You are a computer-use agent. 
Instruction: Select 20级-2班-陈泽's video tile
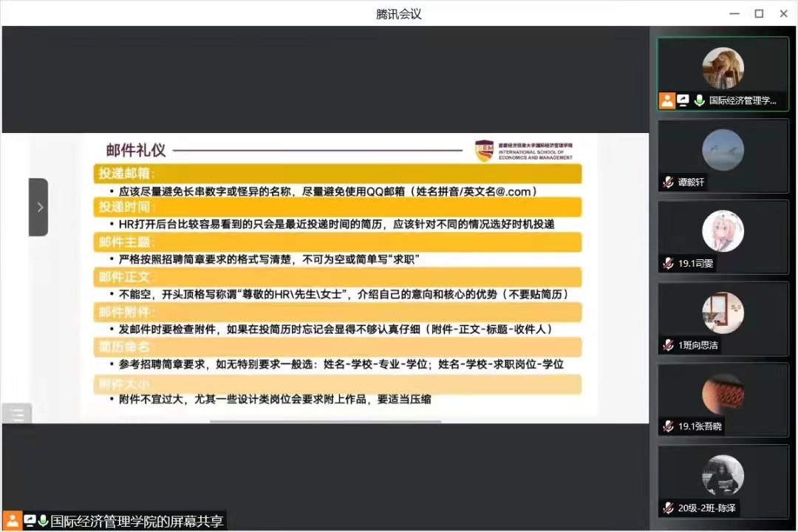(x=723, y=480)
